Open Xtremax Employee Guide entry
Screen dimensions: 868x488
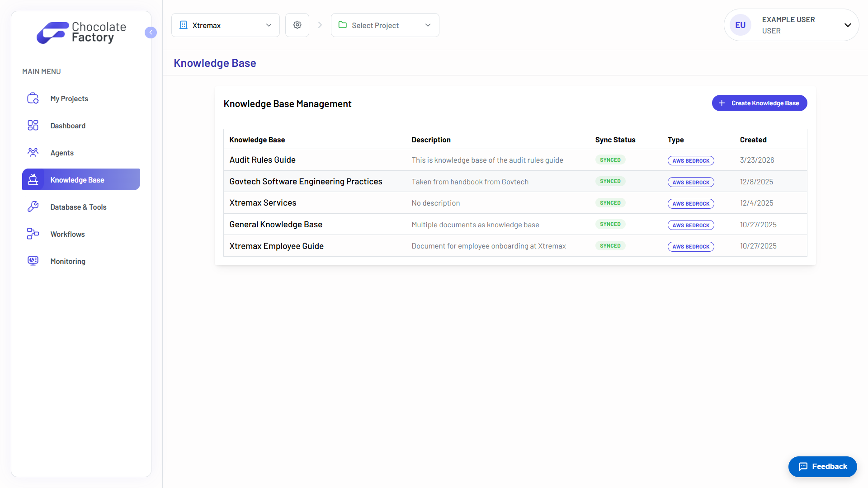tap(276, 246)
